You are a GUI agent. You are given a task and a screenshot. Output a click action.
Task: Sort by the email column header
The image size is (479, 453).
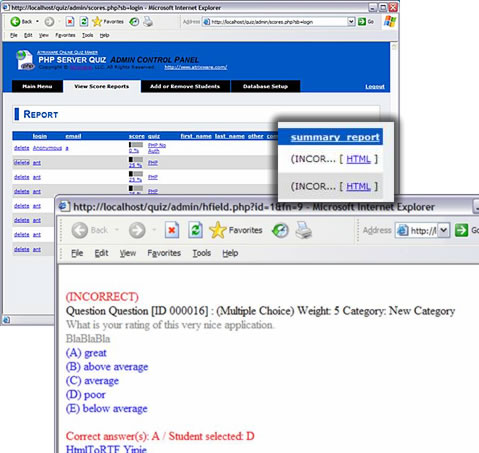click(73, 136)
